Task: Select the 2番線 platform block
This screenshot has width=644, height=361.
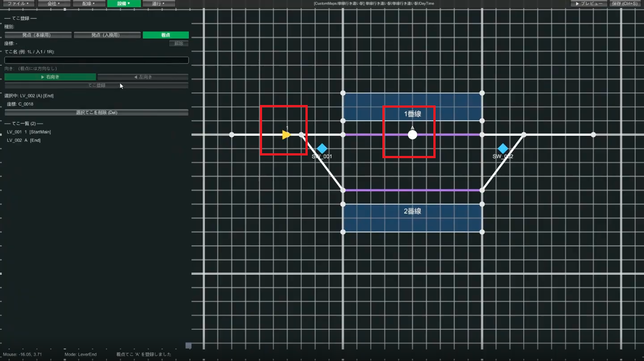Action: click(x=412, y=218)
